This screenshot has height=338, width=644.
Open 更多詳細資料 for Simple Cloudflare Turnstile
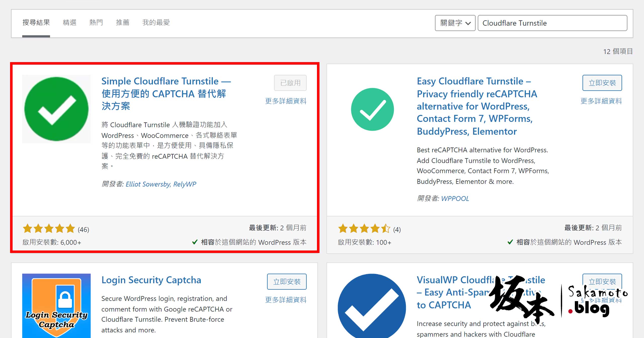(x=286, y=101)
